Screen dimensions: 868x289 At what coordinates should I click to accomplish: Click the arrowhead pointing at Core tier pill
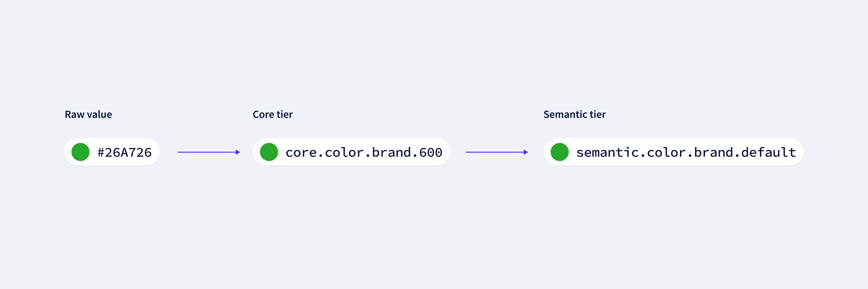(x=238, y=152)
